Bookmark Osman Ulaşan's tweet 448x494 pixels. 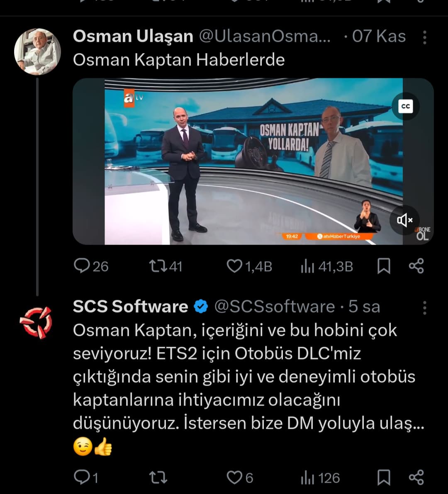pos(384,266)
